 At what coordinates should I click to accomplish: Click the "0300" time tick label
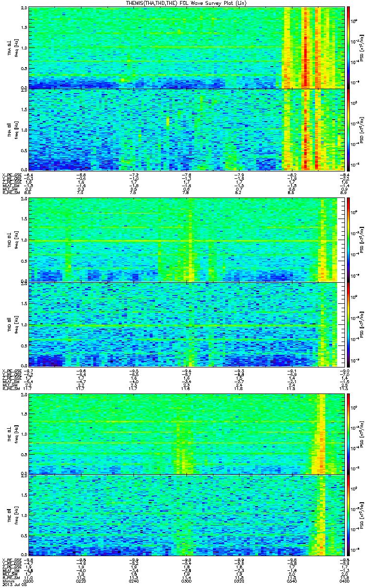tap(186, 581)
